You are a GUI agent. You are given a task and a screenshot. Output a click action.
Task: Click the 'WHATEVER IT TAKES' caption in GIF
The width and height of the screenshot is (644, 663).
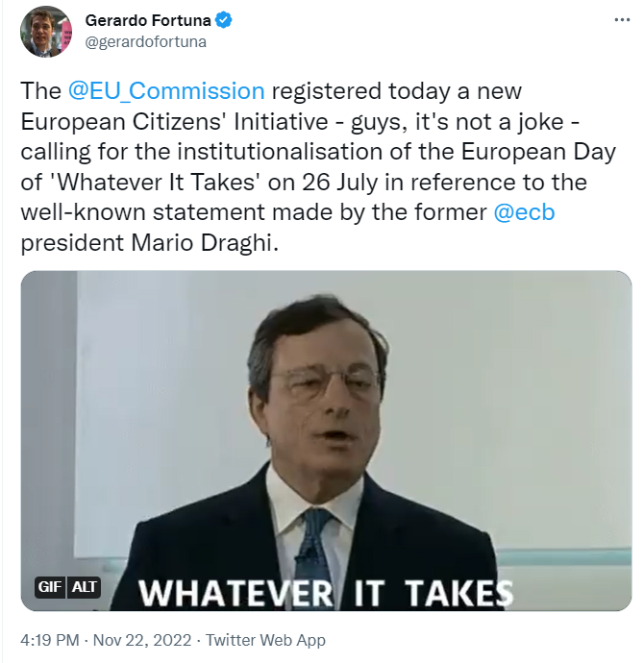pos(325,591)
